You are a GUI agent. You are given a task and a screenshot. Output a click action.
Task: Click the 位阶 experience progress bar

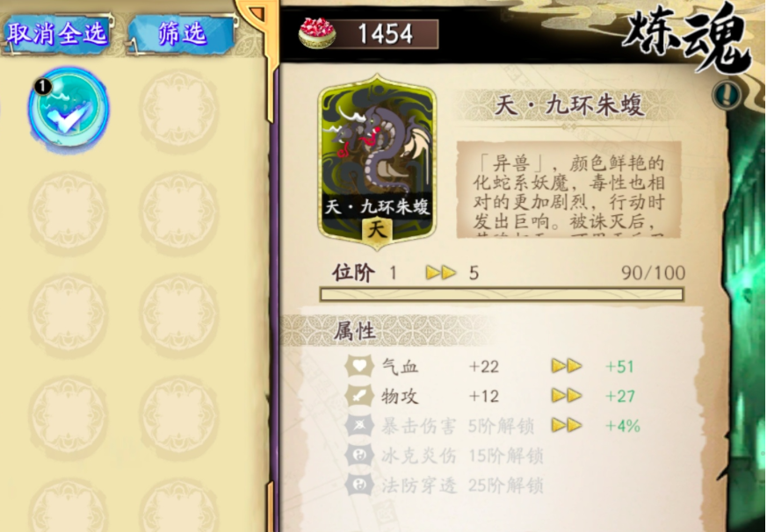(x=502, y=294)
